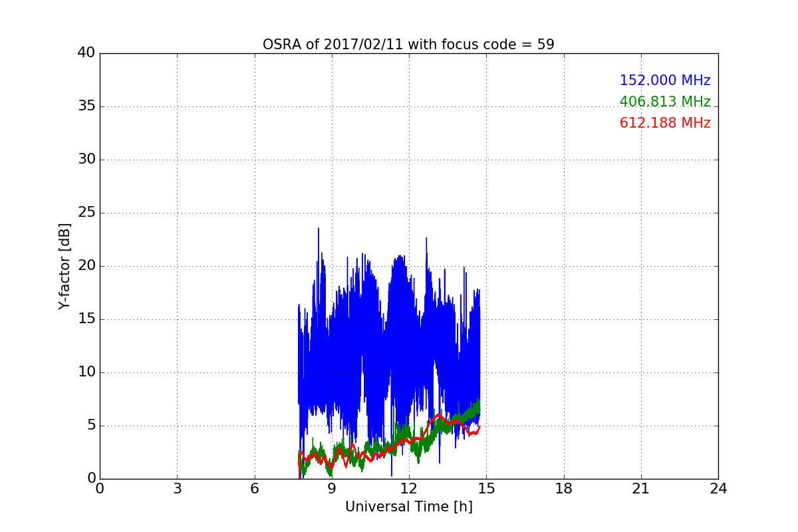This screenshot has height=532, width=798.
Task: Click the 'Y-factor [dB]' axis label
Action: (65, 266)
